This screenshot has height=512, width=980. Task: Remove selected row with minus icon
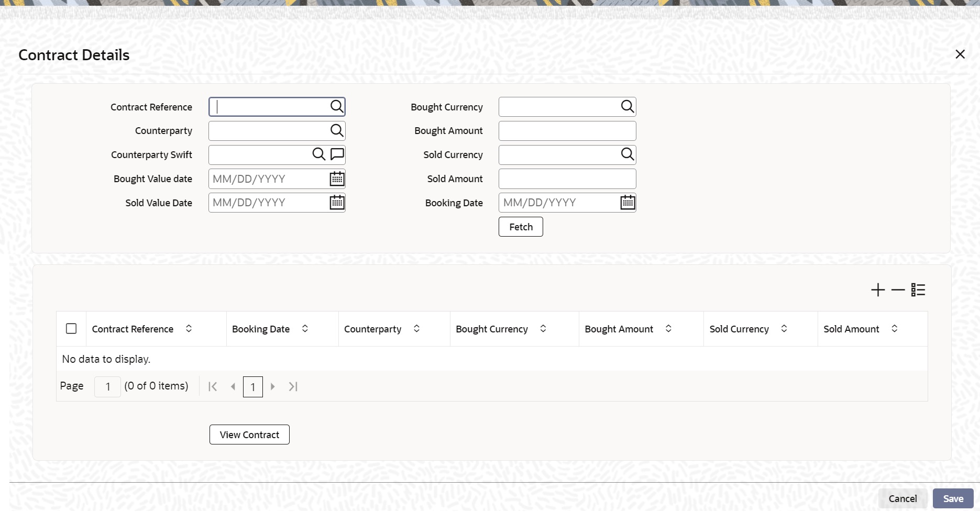pos(898,290)
